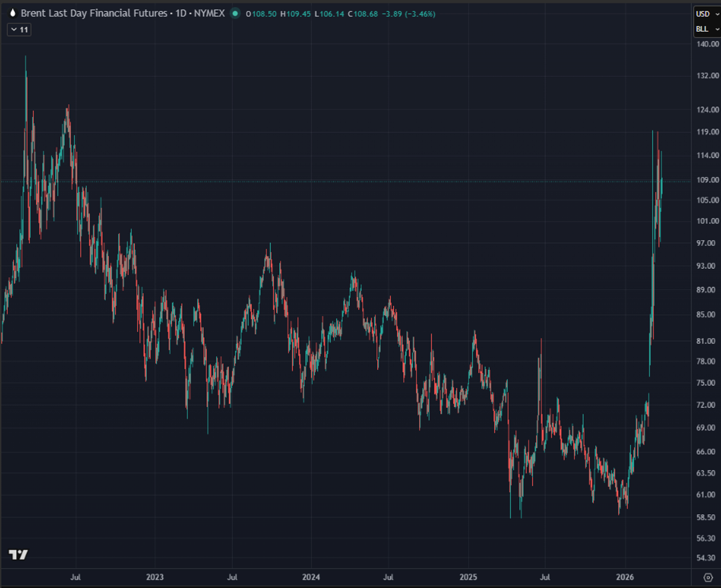
Task: Click the high value H109.45
Action: coord(295,14)
